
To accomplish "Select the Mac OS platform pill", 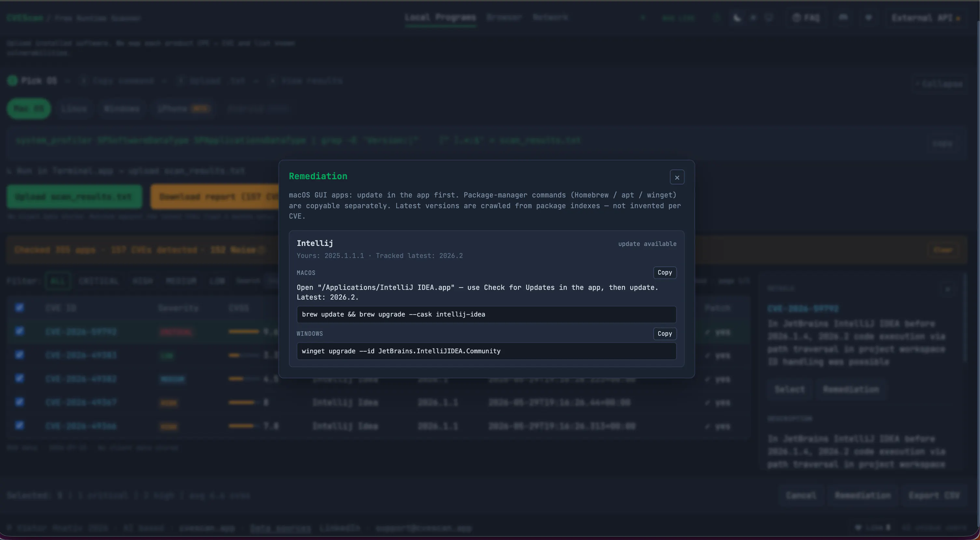I will pos(29,109).
